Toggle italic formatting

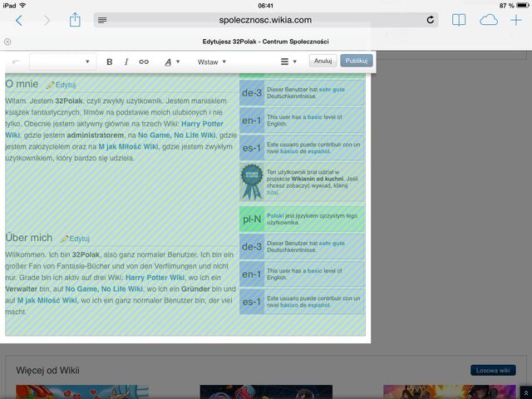click(126, 62)
